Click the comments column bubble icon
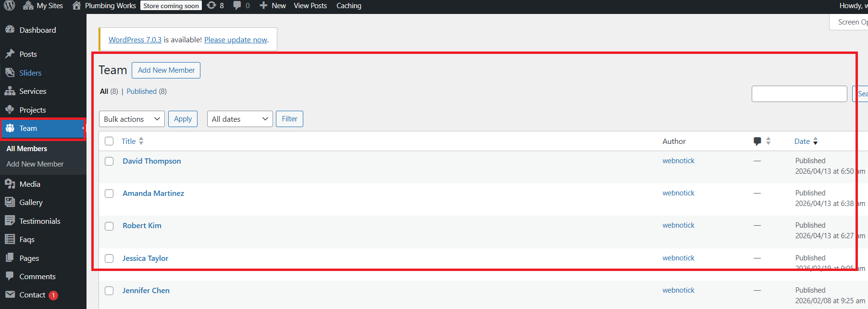This screenshot has width=868, height=309. click(x=757, y=141)
